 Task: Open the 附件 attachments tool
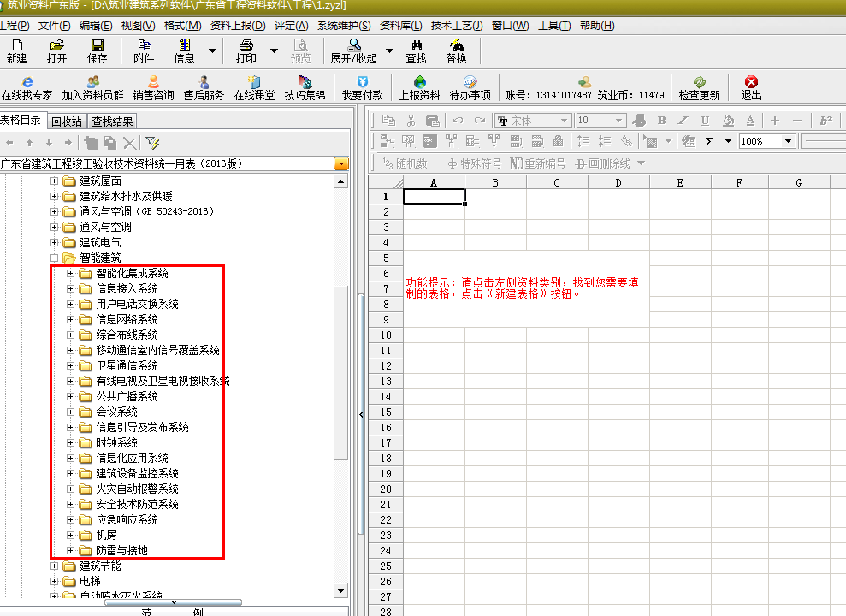(x=144, y=51)
